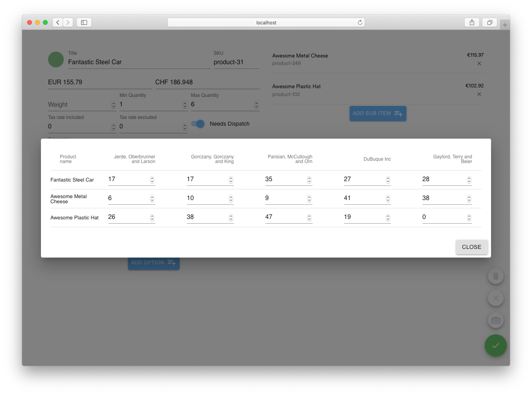The image size is (532, 395).
Task: Click the round X cancel floating button
Action: 495,298
